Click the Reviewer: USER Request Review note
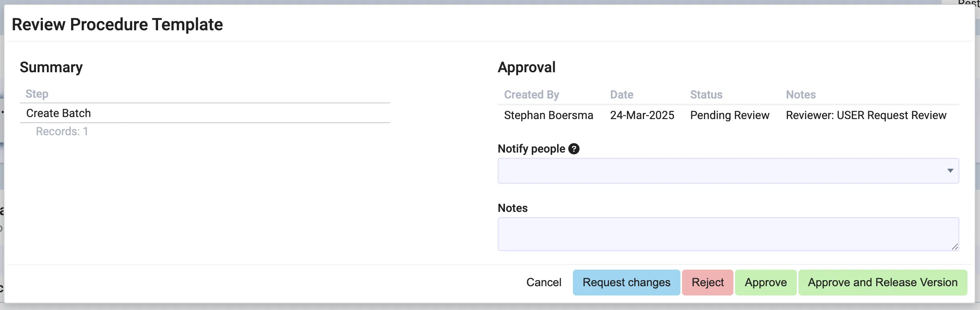 click(866, 115)
